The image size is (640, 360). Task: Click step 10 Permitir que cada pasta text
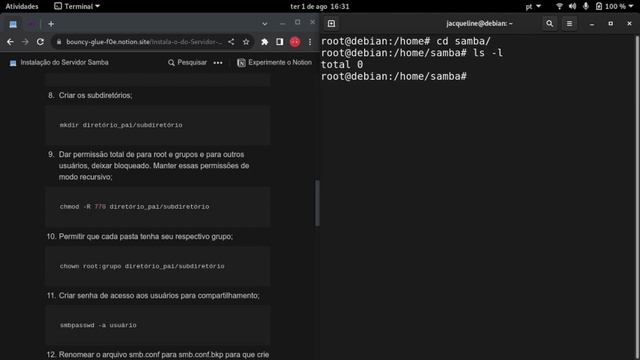(x=146, y=237)
